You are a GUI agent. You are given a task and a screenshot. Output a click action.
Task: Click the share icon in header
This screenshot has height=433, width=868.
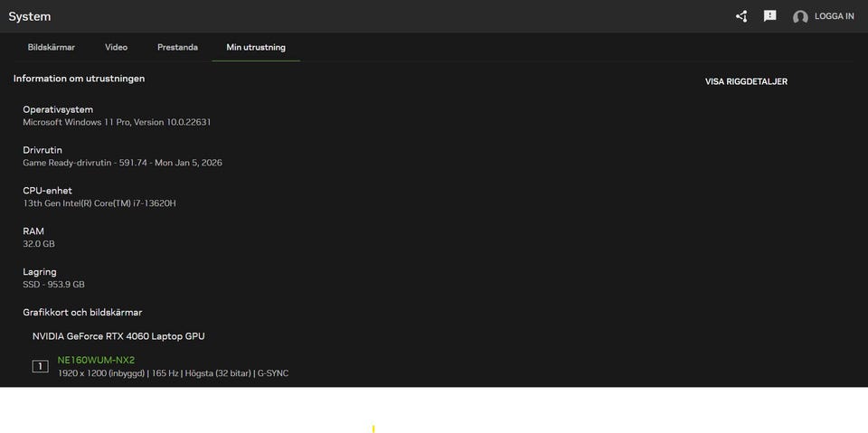(x=741, y=16)
